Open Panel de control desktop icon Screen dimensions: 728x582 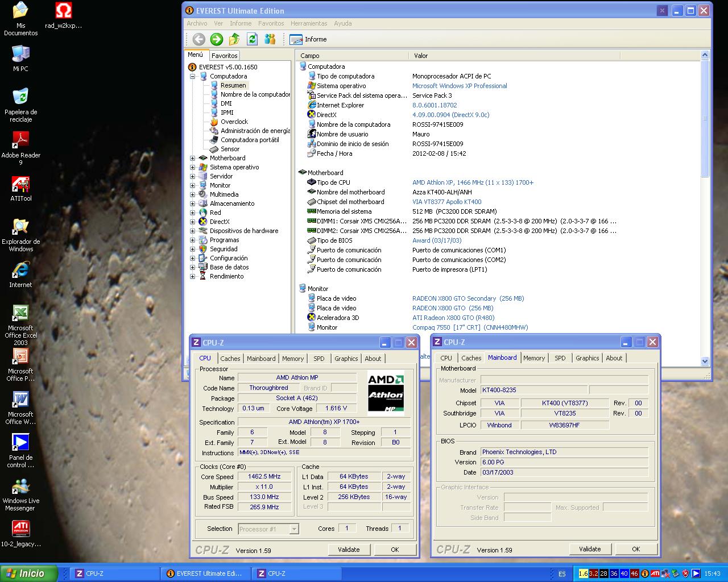point(20,451)
